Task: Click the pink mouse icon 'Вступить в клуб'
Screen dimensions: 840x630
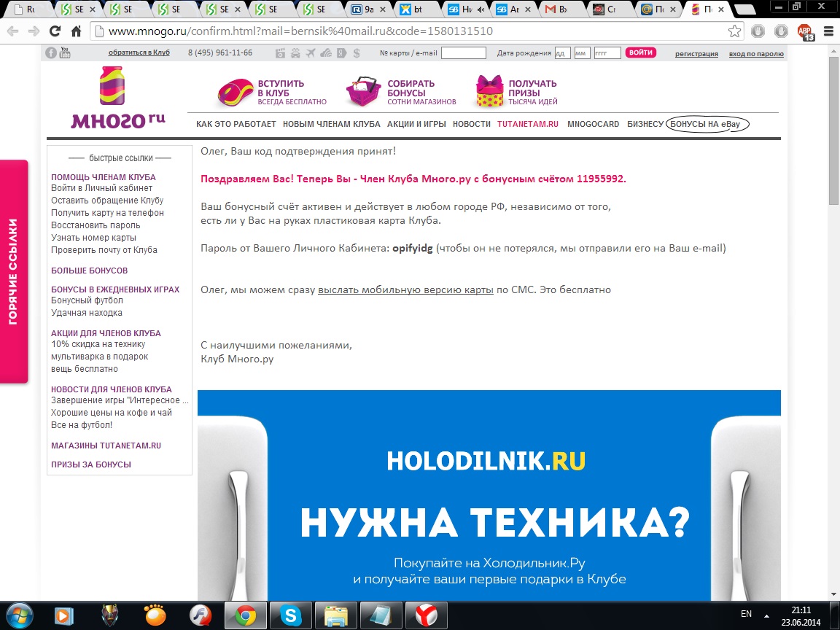Action: (236, 92)
